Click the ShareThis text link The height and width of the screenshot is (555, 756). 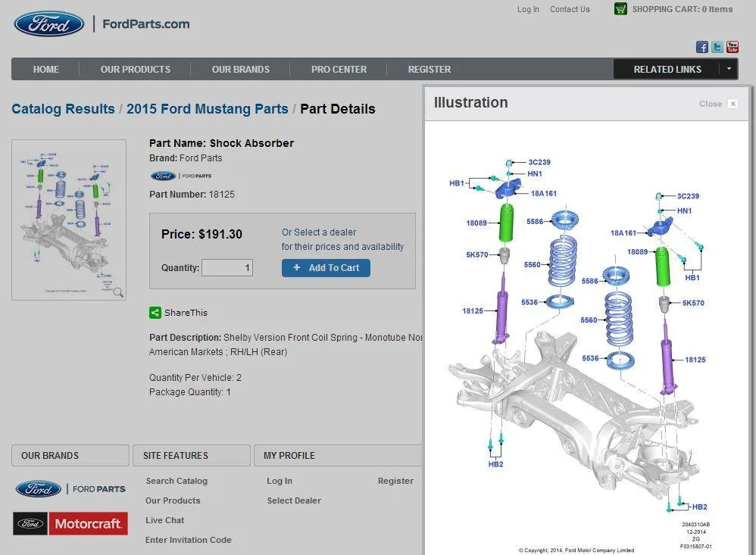pyautogui.click(x=186, y=313)
